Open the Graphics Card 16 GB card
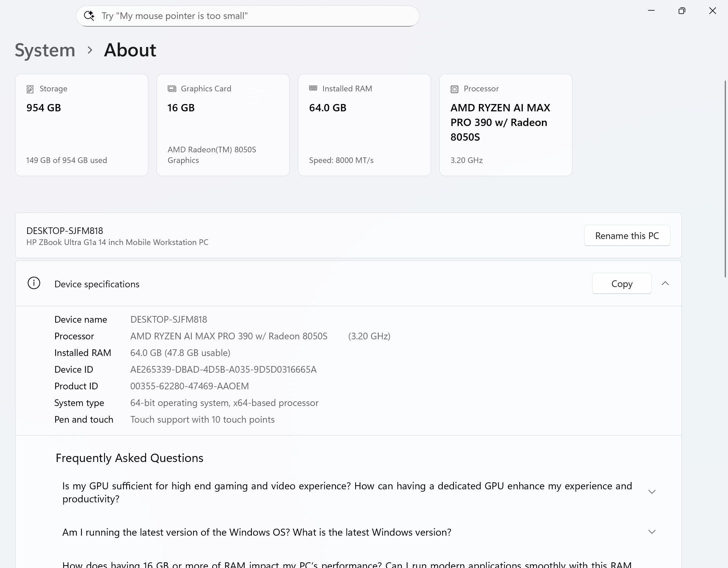 [223, 125]
